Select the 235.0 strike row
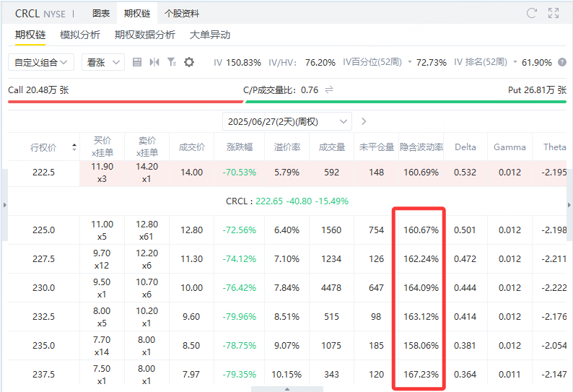The width and height of the screenshot is (573, 392). (x=287, y=346)
